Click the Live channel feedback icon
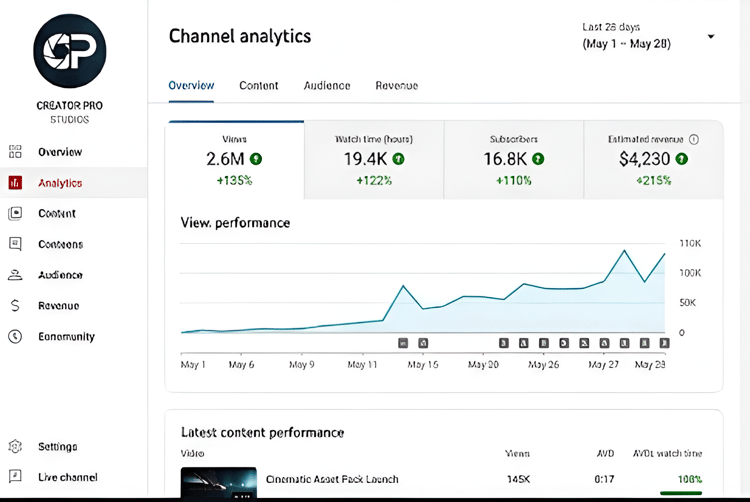 [x=15, y=477]
